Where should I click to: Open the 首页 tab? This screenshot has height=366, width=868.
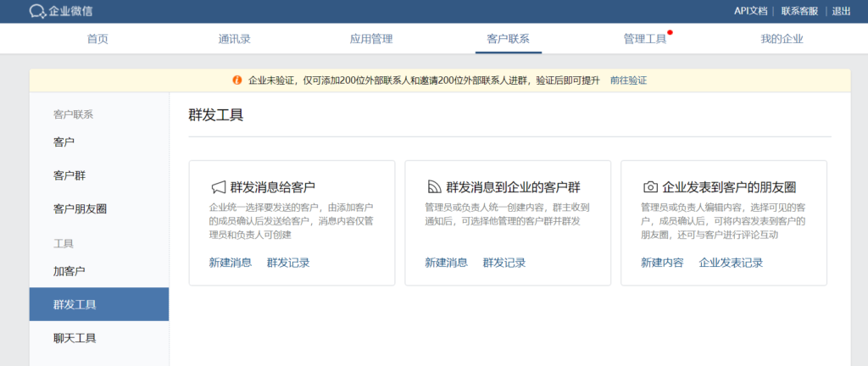pyautogui.click(x=97, y=39)
